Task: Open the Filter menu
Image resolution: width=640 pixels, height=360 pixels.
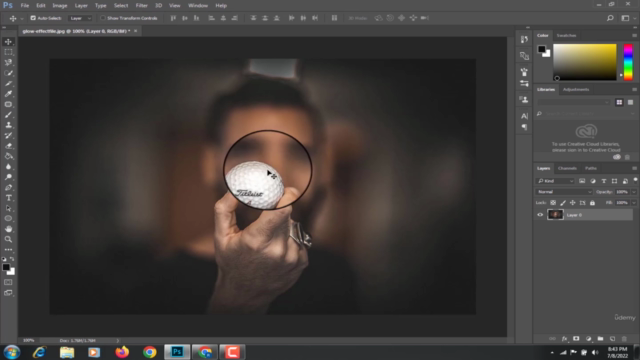Action: (x=141, y=6)
